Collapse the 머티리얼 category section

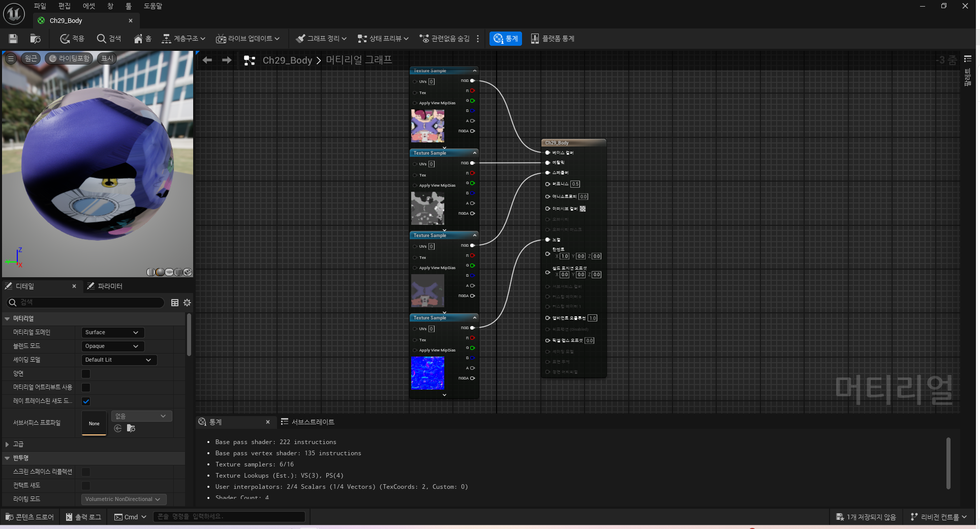click(7, 319)
